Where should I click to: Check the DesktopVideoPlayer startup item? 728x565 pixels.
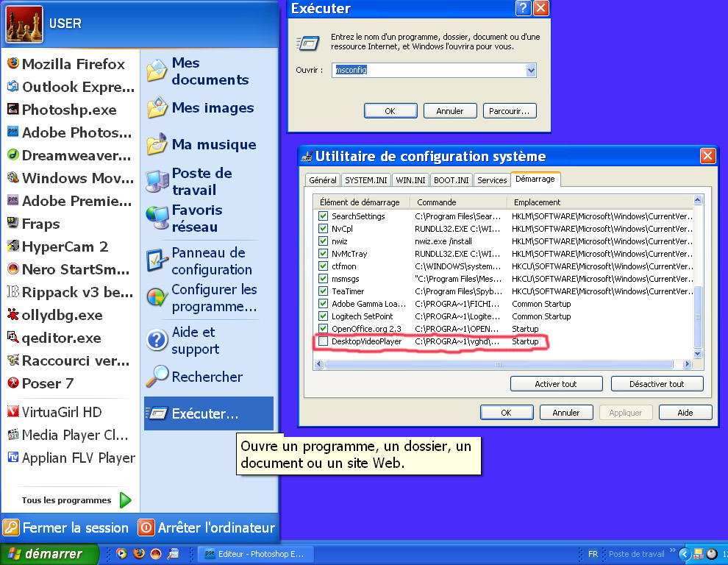click(x=323, y=341)
